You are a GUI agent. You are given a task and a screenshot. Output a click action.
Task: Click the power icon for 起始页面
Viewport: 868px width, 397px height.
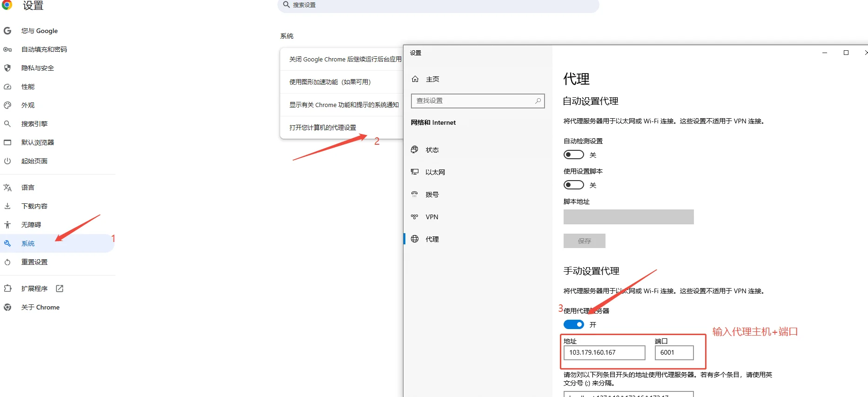tap(7, 161)
